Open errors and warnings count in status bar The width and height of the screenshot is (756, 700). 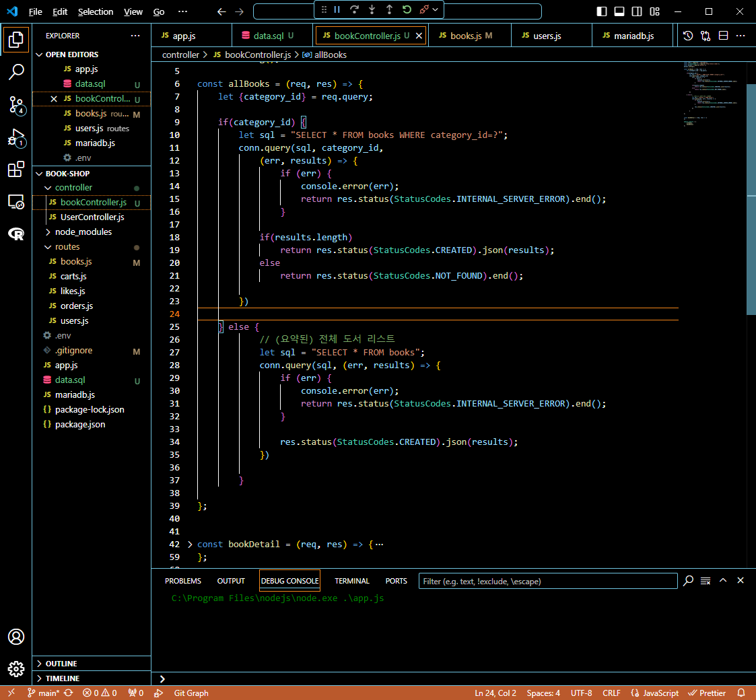100,693
